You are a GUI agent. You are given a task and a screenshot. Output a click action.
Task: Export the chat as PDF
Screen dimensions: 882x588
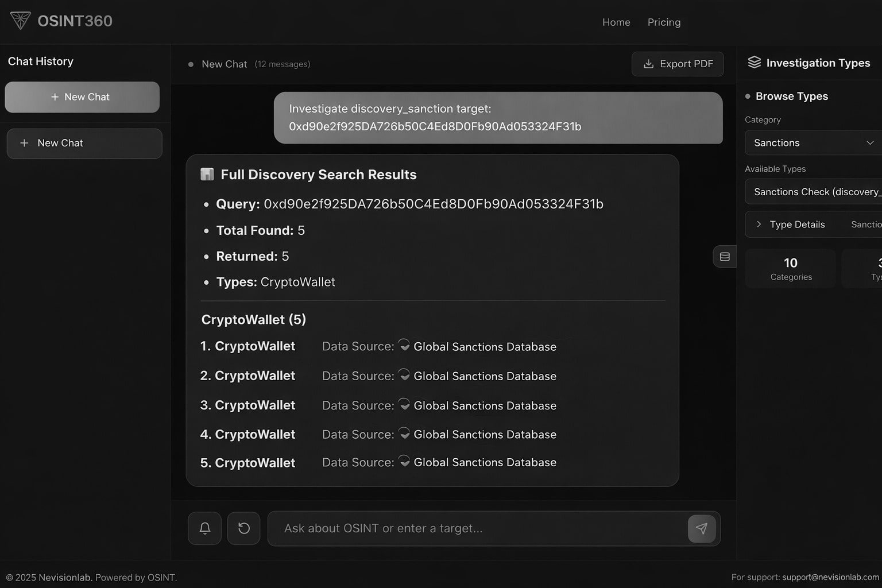[x=678, y=64]
